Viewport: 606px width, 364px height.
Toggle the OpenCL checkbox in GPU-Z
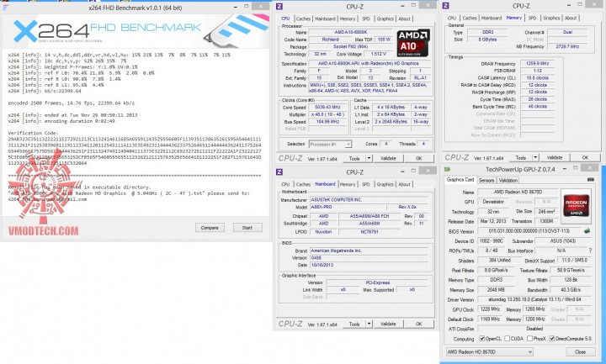tap(482, 339)
